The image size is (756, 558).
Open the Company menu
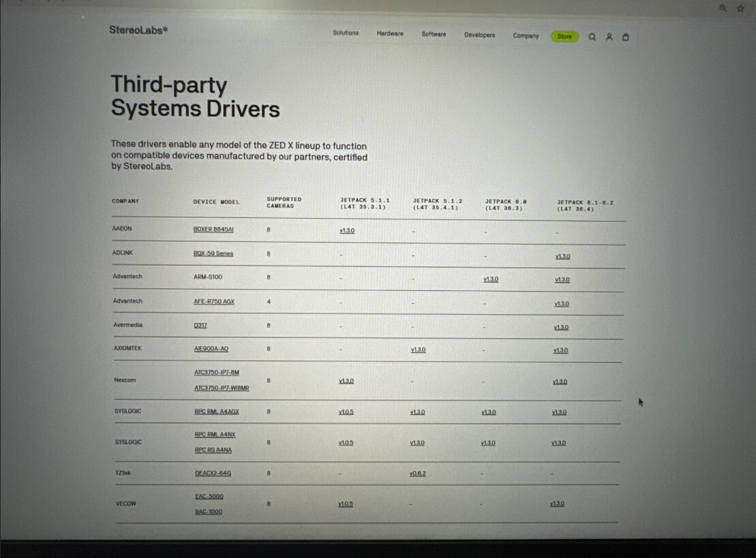pos(526,35)
